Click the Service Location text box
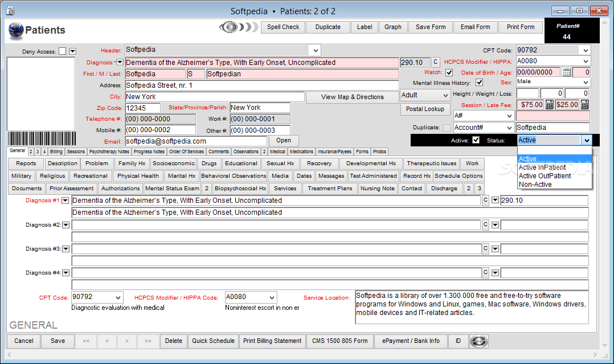This screenshot has width=614, height=364. tap(472, 307)
